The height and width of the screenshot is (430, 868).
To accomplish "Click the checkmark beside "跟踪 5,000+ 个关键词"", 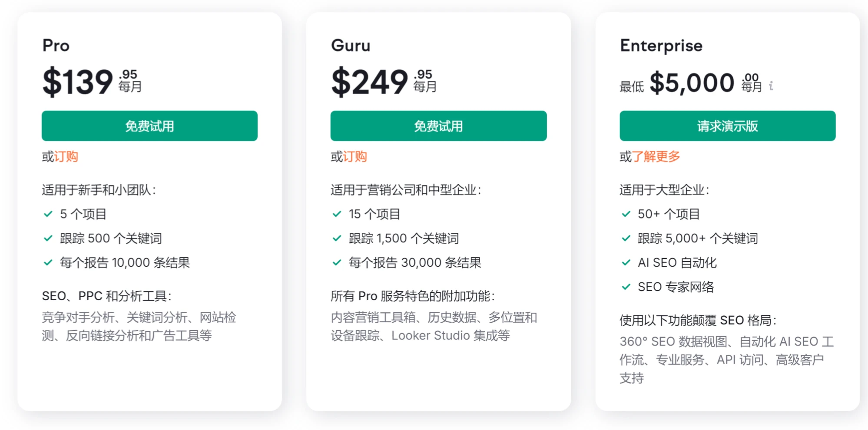I will (x=626, y=238).
